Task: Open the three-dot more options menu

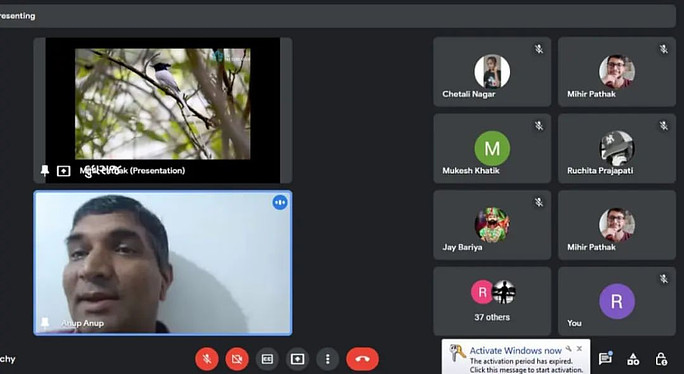Action: (328, 359)
